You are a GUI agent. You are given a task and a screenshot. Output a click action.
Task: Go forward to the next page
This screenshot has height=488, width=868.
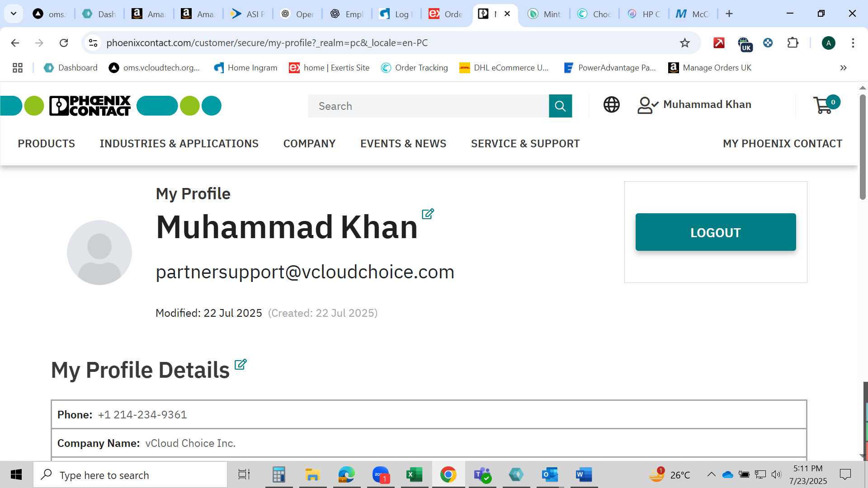(39, 43)
